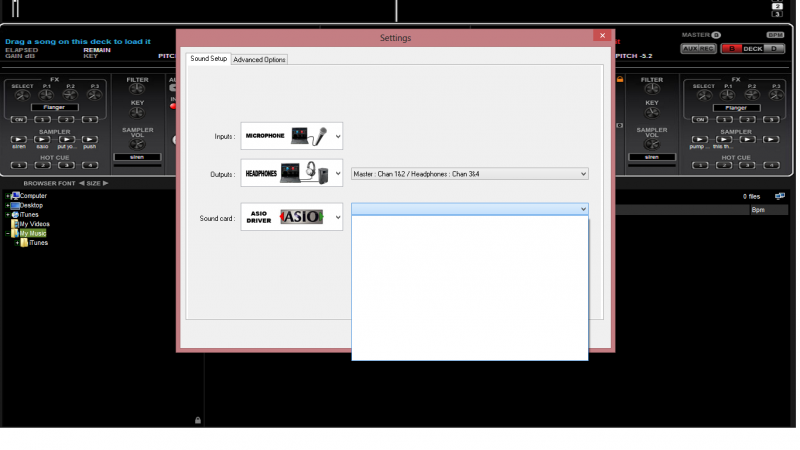Set right deck hot cue 4
Viewport: 800px width, 450px height.
[x=771, y=165]
